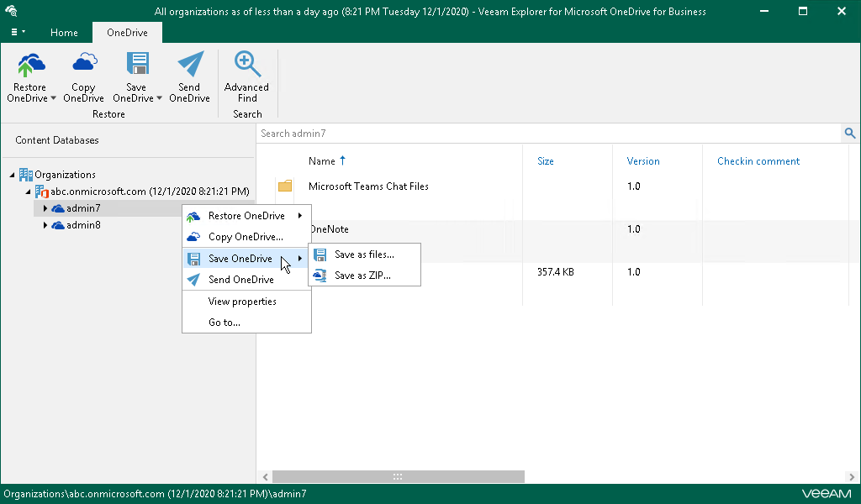Click the 357.4 KB size value

(x=555, y=272)
